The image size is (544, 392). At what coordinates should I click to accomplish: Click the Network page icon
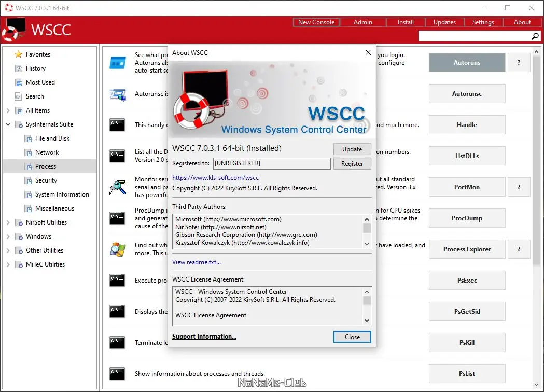[x=28, y=152]
